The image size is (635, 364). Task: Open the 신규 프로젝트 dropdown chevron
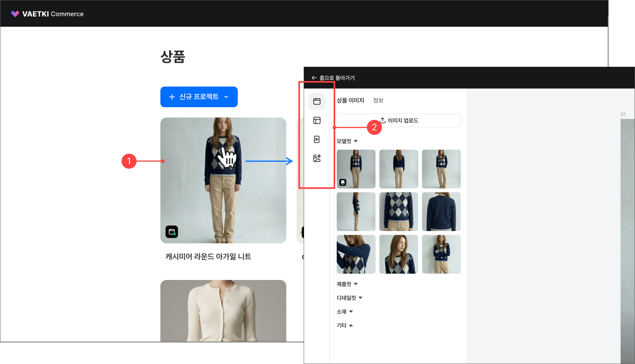226,97
